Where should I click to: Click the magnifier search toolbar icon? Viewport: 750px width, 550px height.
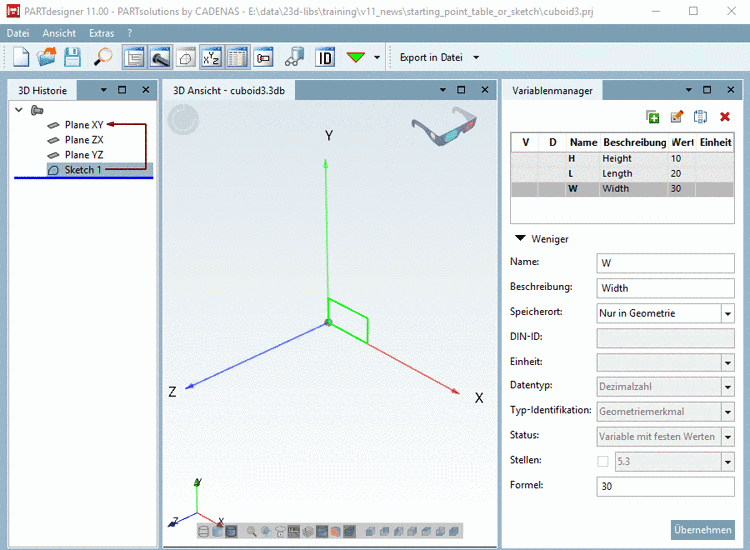(102, 57)
